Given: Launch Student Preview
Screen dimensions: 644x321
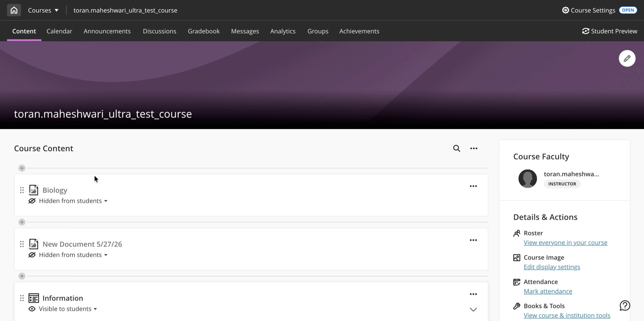Looking at the screenshot, I should 609,31.
